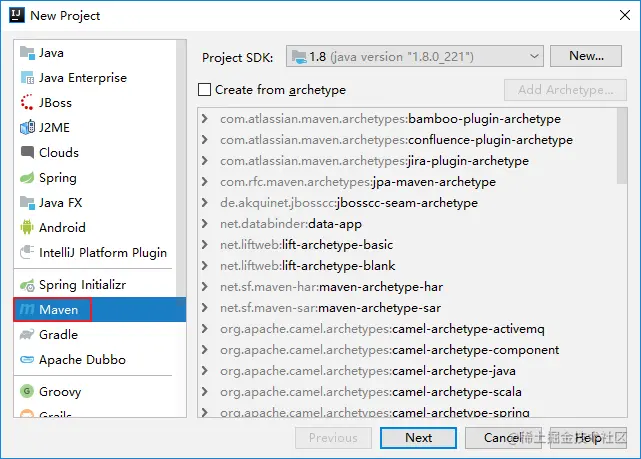Click the IntelliJ Platform Plugin icon

click(27, 252)
